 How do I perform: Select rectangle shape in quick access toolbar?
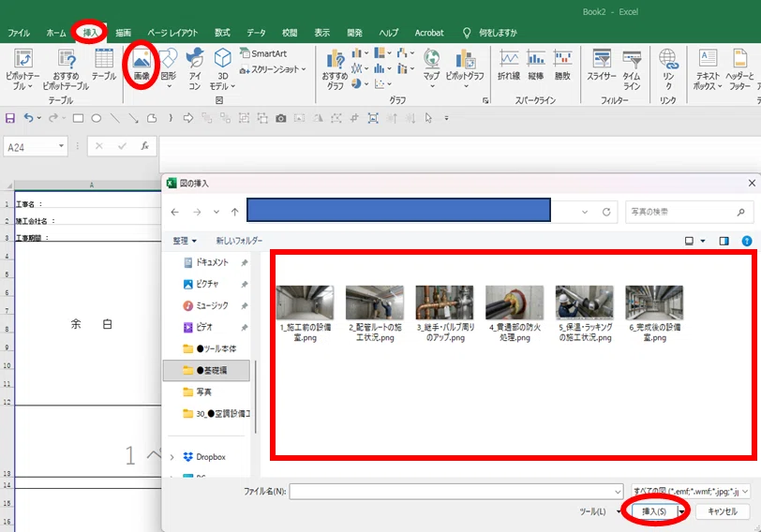pyautogui.click(x=78, y=118)
